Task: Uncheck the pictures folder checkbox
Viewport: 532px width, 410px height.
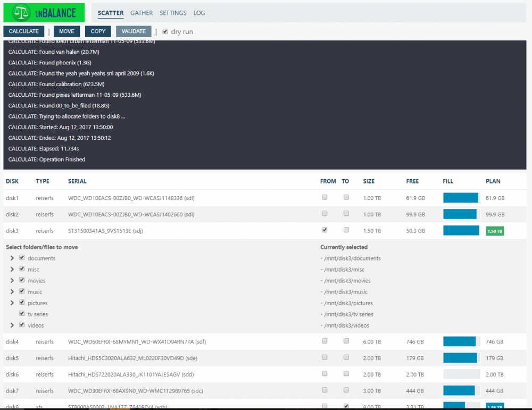Action: pos(22,303)
